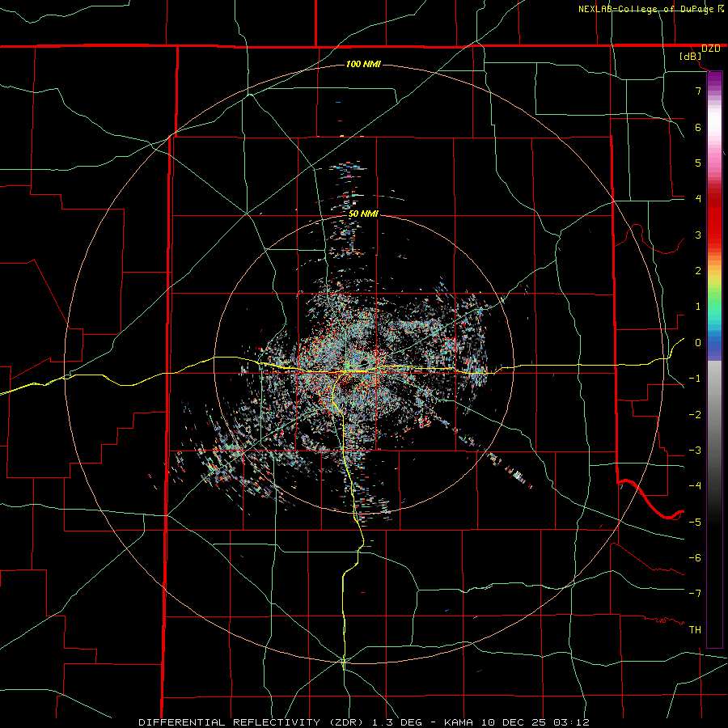Screen dimensions: 728x728
Task: Click the Differential Reflectivity caption at bottom
Action: pyautogui.click(x=363, y=722)
